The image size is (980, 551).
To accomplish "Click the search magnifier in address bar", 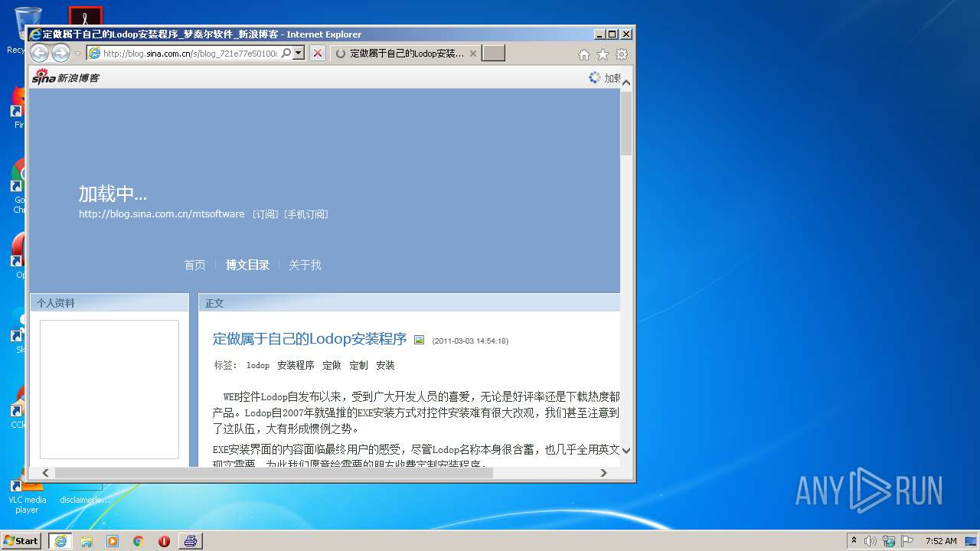I will click(286, 54).
